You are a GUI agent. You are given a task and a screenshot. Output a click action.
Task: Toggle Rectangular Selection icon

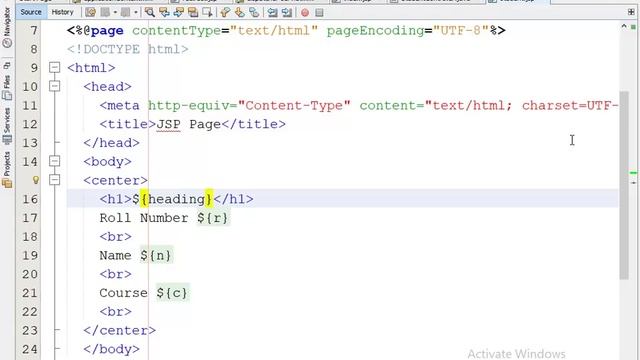tap(207, 13)
